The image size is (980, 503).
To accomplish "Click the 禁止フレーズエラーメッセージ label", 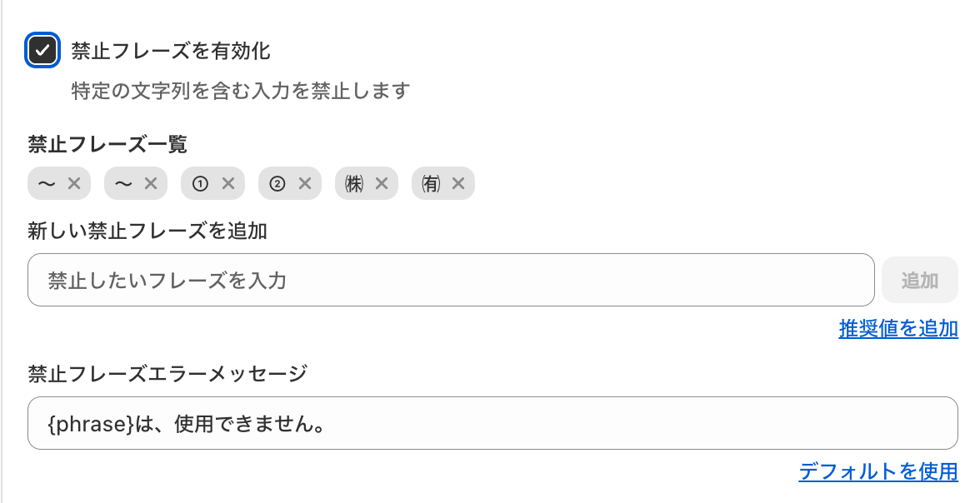I will [x=167, y=374].
